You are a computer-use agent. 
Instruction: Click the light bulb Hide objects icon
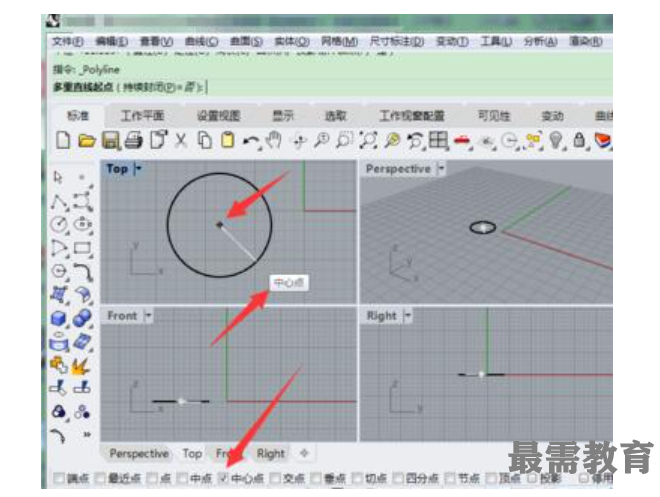[556, 140]
